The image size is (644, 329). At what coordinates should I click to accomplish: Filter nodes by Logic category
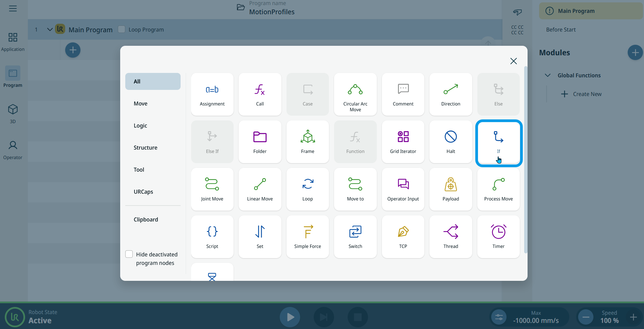pyautogui.click(x=140, y=125)
